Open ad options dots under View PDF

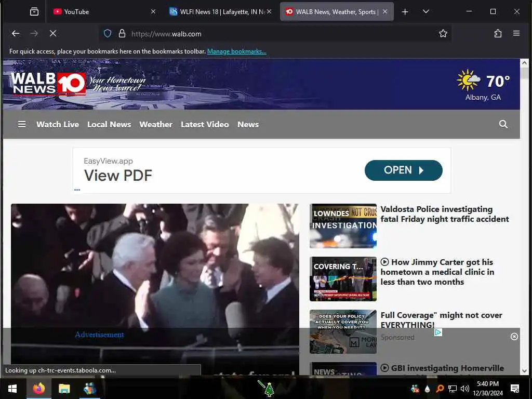(77, 190)
